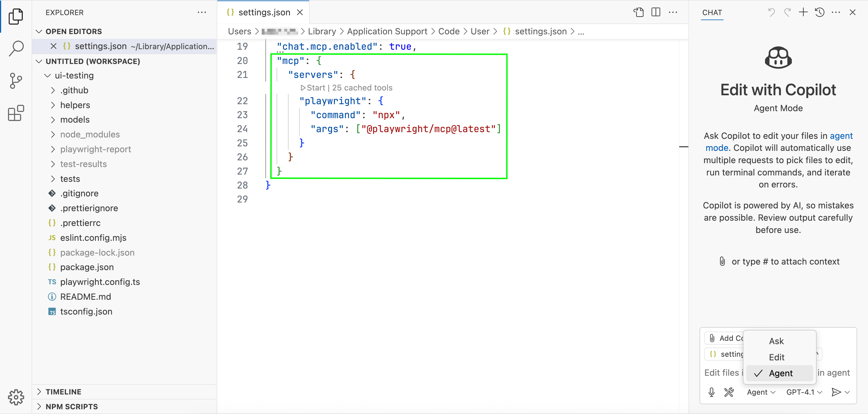Open package-lock.json
Screen dimensions: 868x414
[124, 253]
